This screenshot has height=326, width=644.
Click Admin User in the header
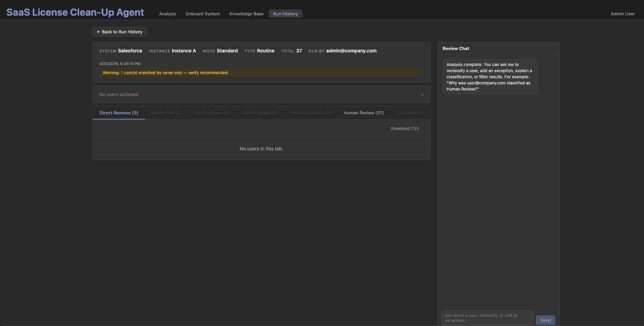[623, 14]
